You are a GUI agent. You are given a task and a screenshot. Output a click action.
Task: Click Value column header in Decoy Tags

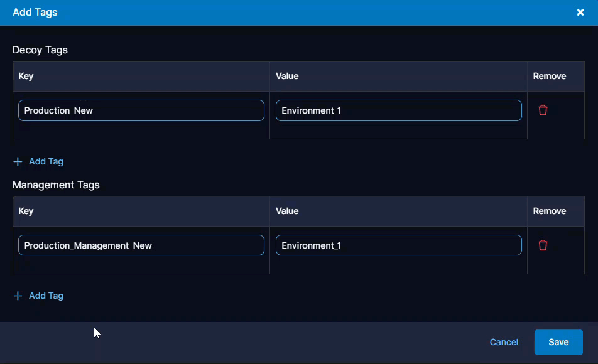(287, 76)
